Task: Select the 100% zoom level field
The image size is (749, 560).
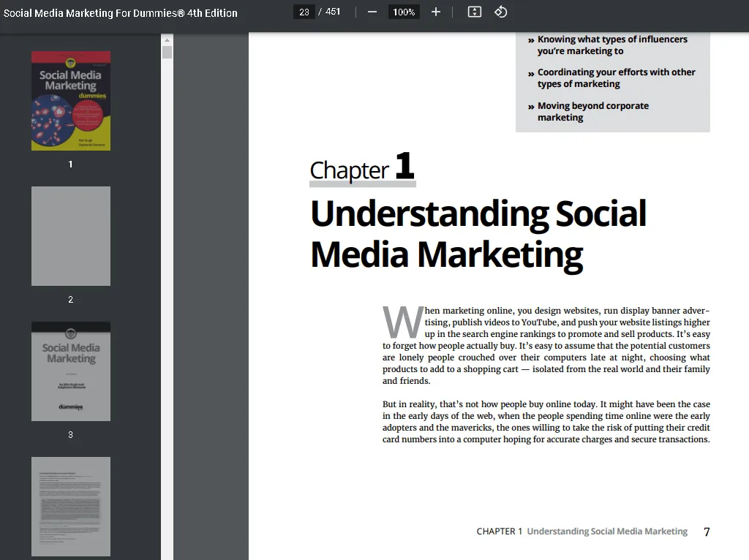Action: coord(404,12)
